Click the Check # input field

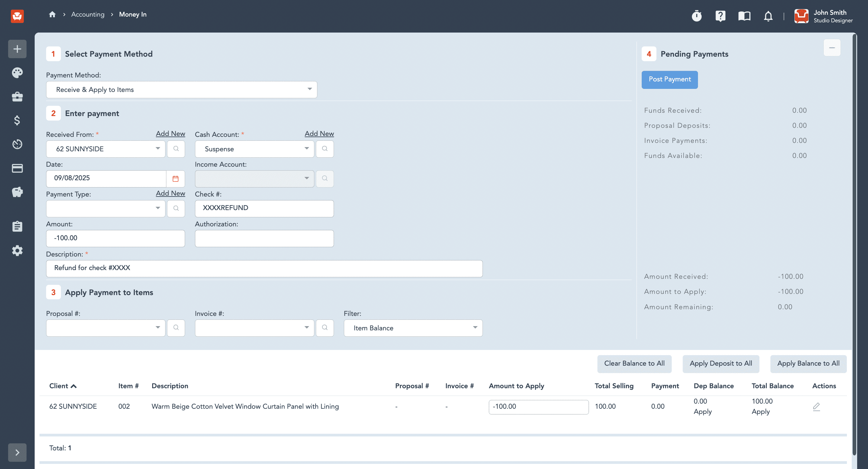[264, 208]
